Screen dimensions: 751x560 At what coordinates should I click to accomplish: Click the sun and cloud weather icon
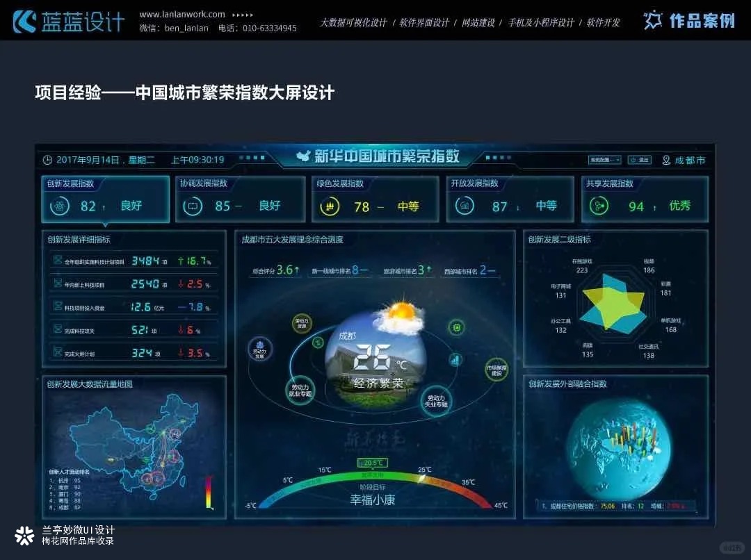400,318
